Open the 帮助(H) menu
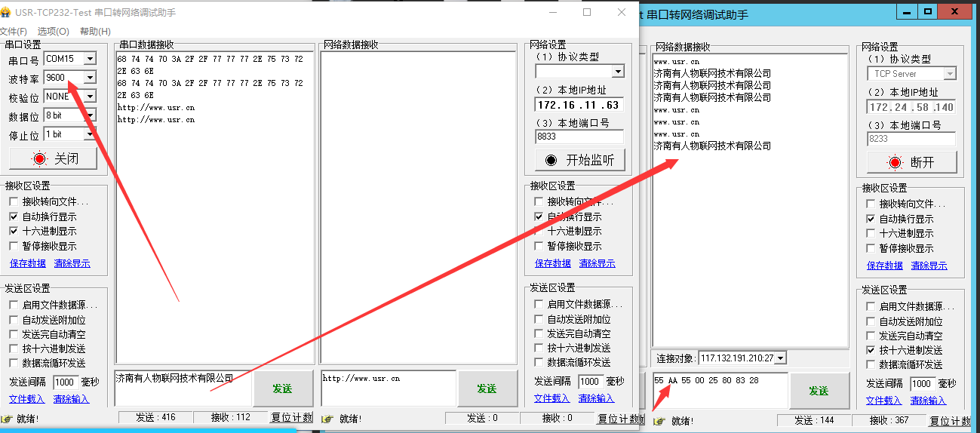The height and width of the screenshot is (433, 980). 95,31
